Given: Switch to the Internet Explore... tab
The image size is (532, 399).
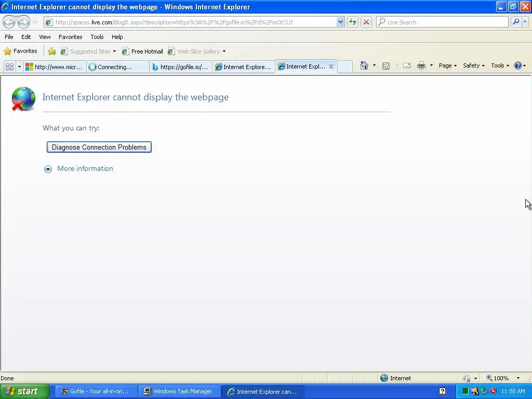Looking at the screenshot, I should click(244, 67).
